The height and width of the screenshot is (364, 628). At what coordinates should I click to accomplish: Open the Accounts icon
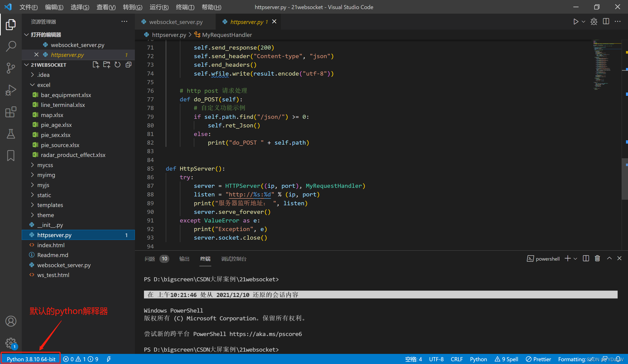(x=11, y=321)
